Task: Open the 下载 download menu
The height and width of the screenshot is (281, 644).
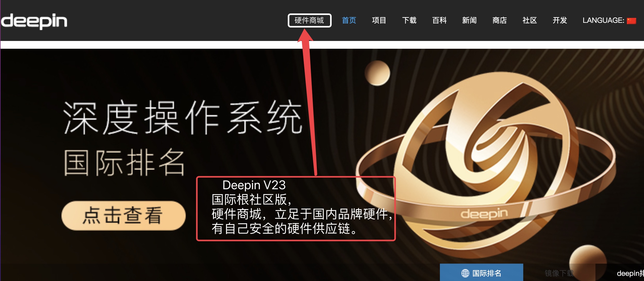Action: pos(409,20)
